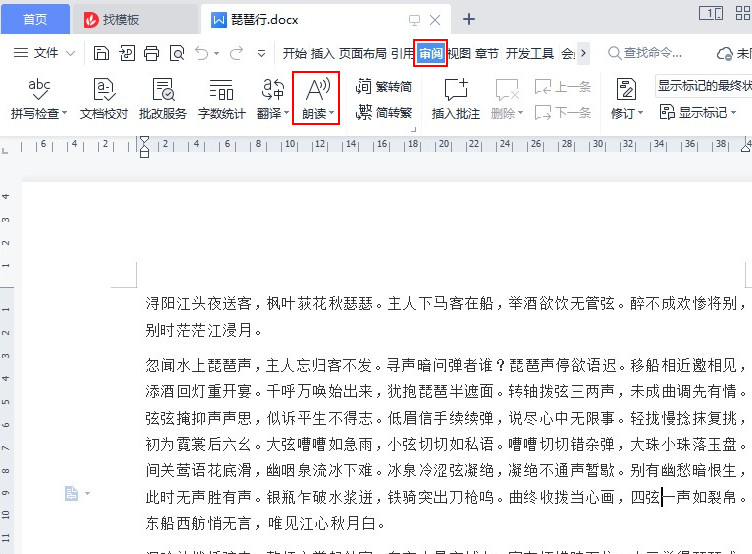Click the indent marker on the horizontal ruler
752x554 pixels.
pyautogui.click(x=144, y=147)
